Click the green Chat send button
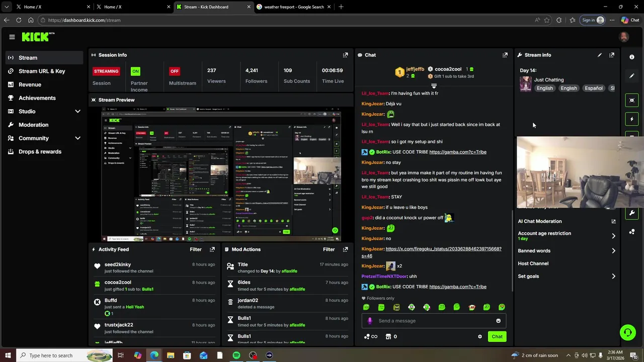The height and width of the screenshot is (362, 644). pyautogui.click(x=497, y=337)
